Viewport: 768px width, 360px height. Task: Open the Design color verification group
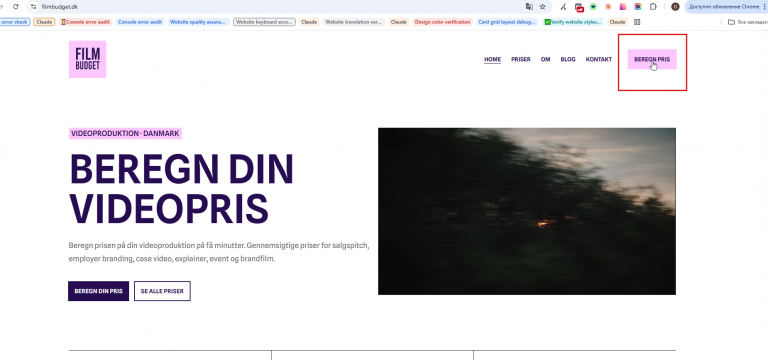[442, 22]
